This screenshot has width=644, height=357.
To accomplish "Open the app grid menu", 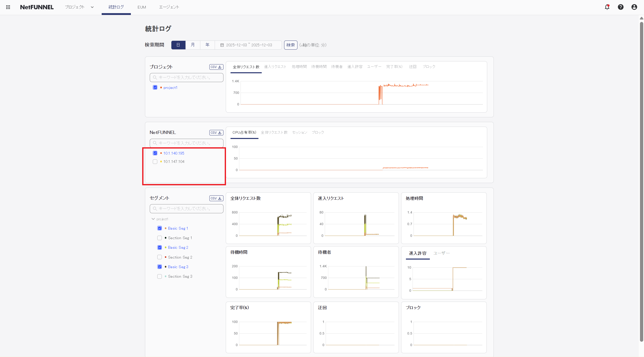I will coord(8,7).
